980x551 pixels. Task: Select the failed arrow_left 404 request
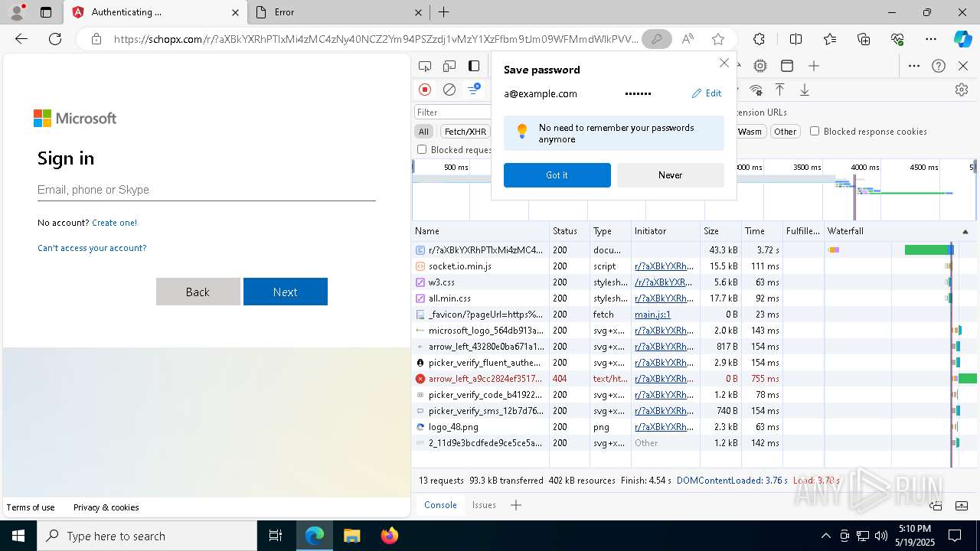point(694,379)
